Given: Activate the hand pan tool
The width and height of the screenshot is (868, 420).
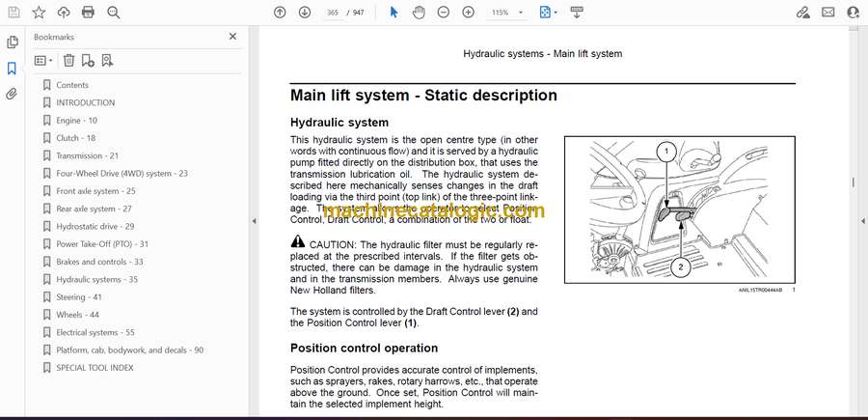Looking at the screenshot, I should click(419, 13).
